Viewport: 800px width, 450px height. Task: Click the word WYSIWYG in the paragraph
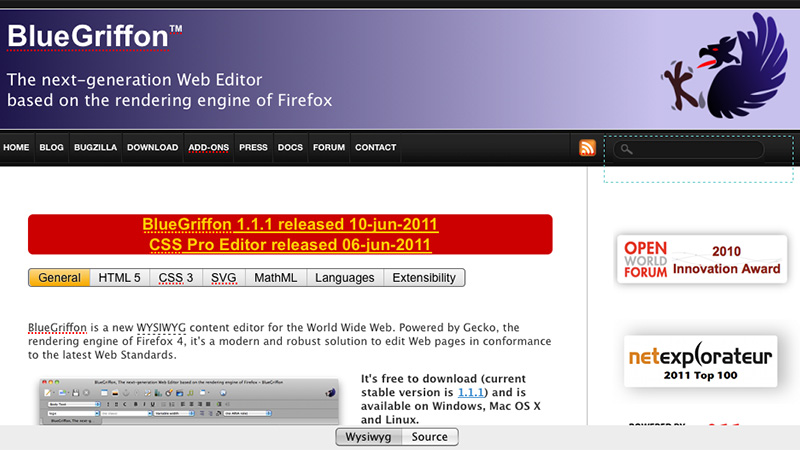(161, 328)
